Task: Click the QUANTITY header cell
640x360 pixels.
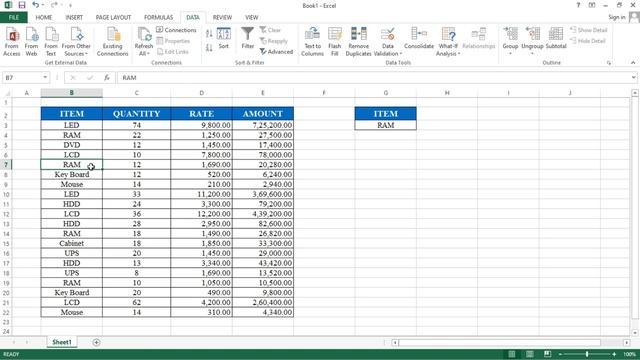Action: click(x=136, y=113)
